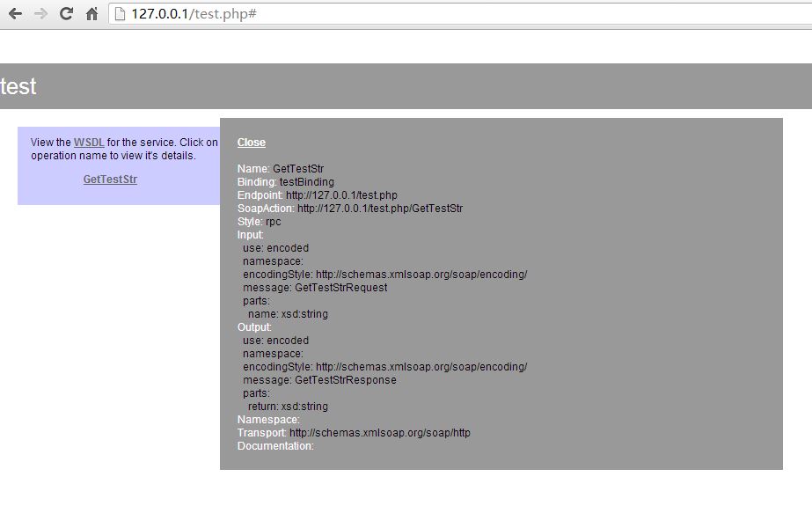812x528 pixels.
Task: Click the 'Input:' section label
Action: [250, 235]
